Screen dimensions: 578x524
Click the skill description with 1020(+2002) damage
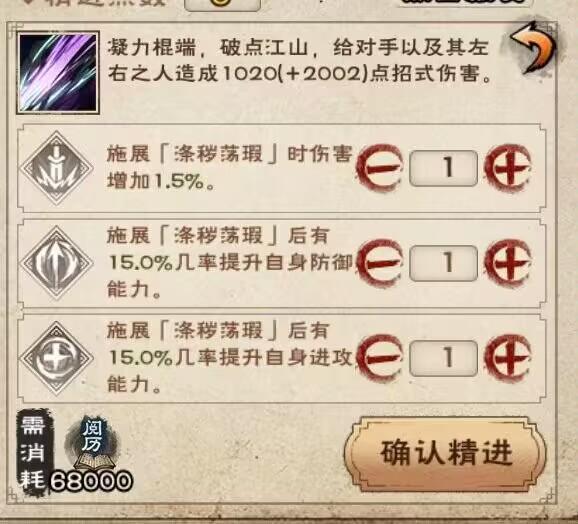299,61
